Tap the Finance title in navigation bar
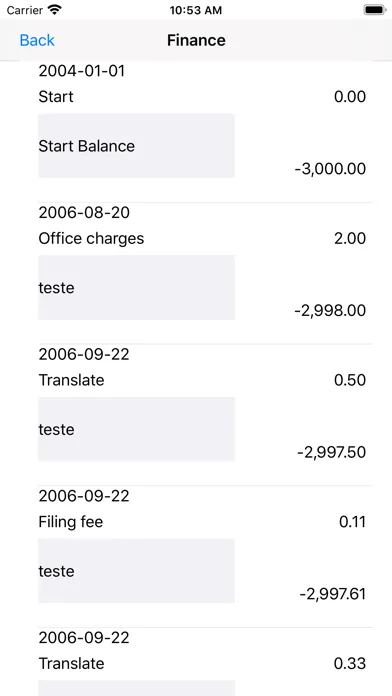Image resolution: width=392 pixels, height=696 pixels. coord(196,40)
